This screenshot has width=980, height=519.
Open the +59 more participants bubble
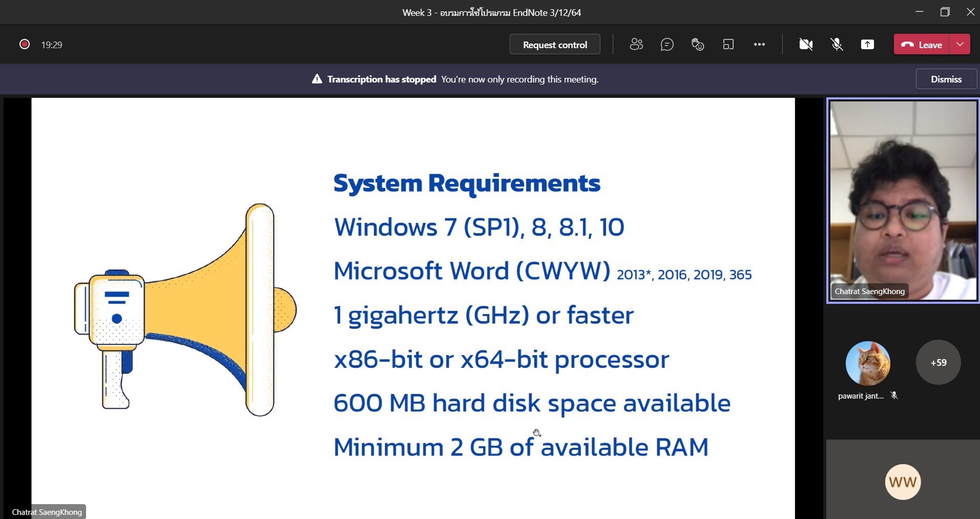[938, 362]
